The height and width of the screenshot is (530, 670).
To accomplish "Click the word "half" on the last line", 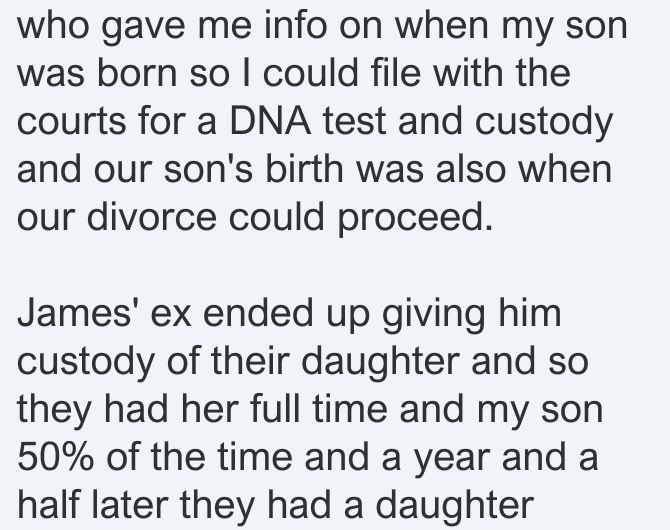I will point(49,505).
